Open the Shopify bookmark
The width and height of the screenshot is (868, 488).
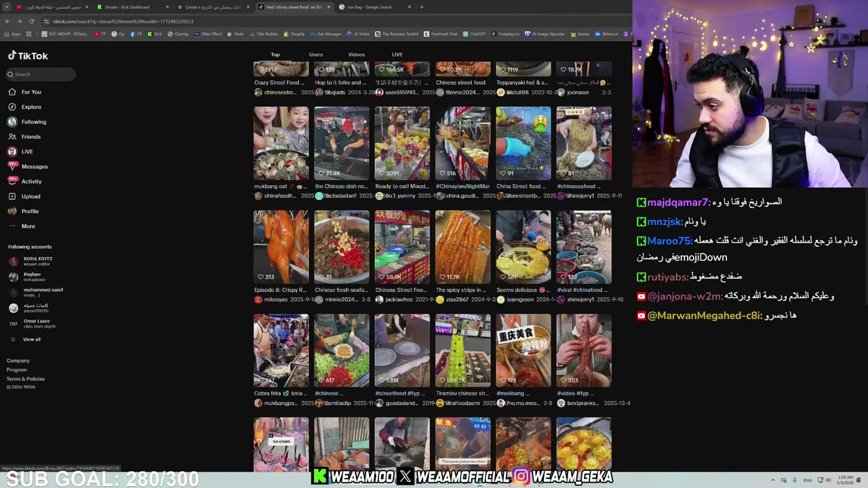click(294, 34)
